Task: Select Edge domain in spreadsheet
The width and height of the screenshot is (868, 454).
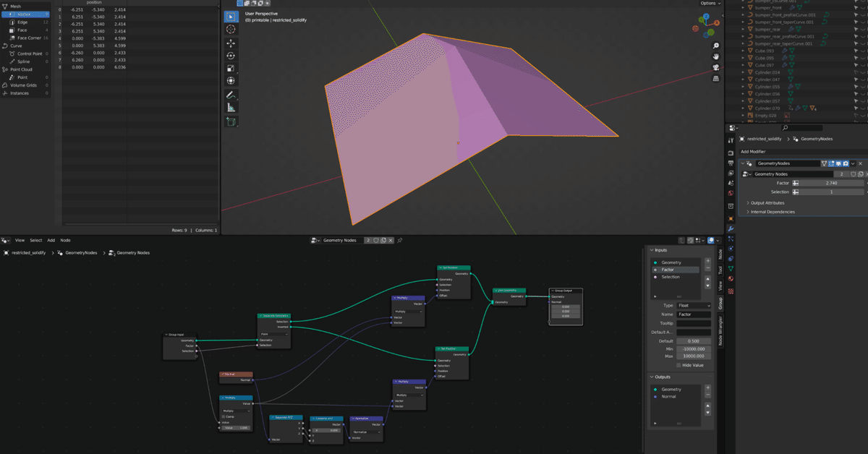Action: coord(25,22)
